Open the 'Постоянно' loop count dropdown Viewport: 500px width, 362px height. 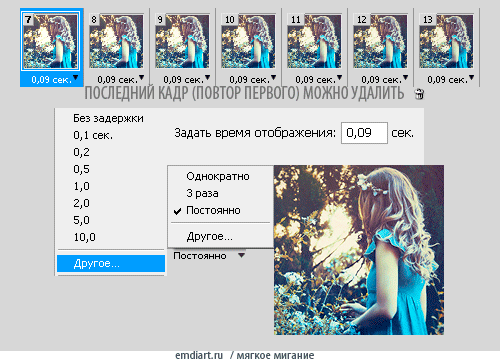click(209, 256)
